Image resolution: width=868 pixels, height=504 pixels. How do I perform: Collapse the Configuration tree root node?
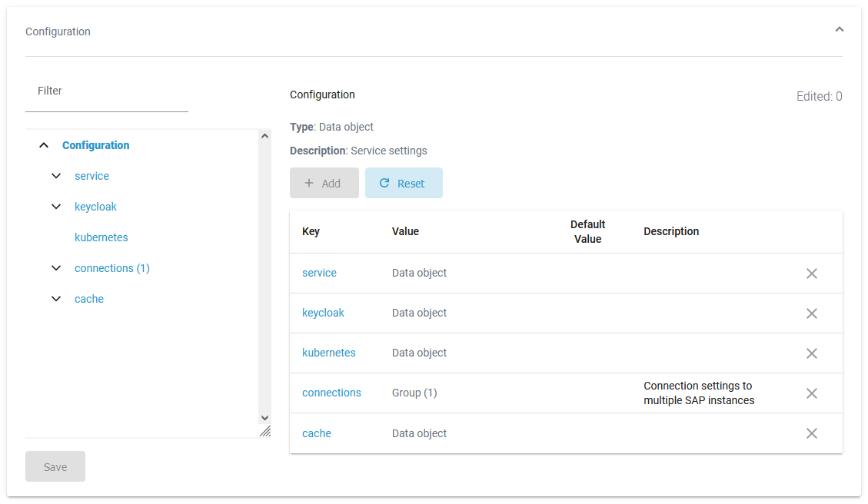point(45,145)
